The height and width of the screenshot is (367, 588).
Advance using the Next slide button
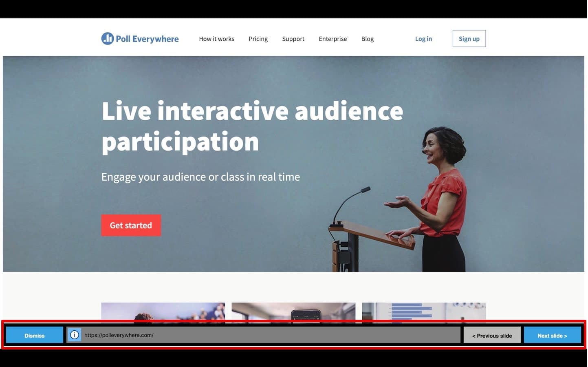pyautogui.click(x=552, y=335)
